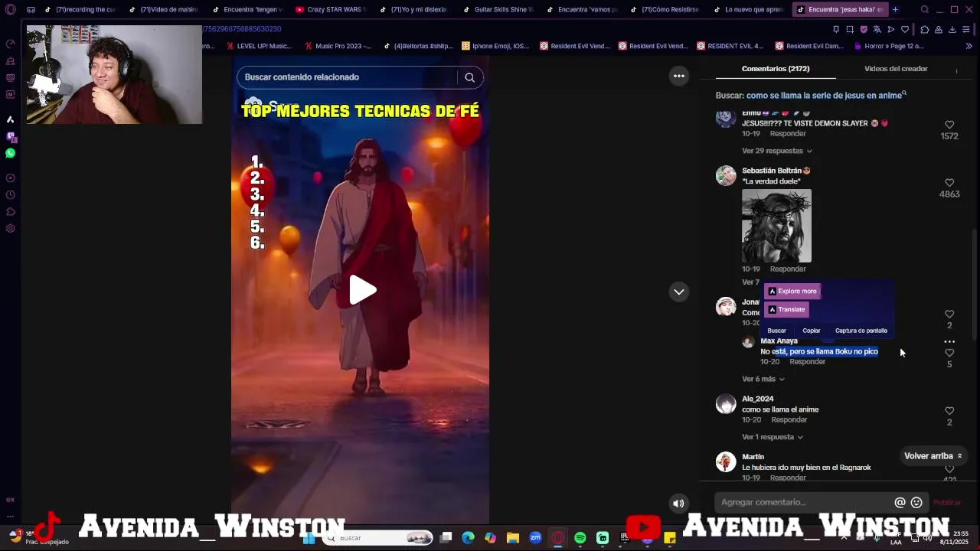Click the translate page icon
The image size is (980, 551).
(x=877, y=29)
